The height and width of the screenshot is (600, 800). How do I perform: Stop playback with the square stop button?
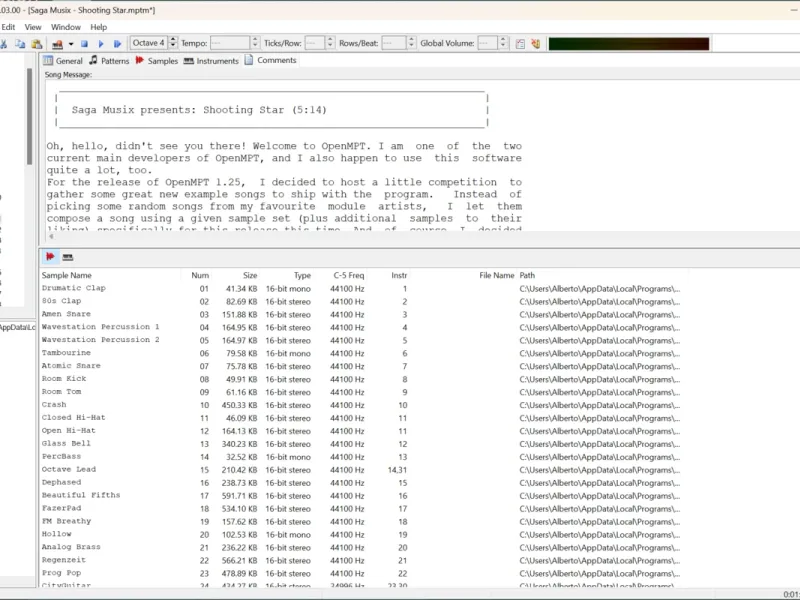85,44
